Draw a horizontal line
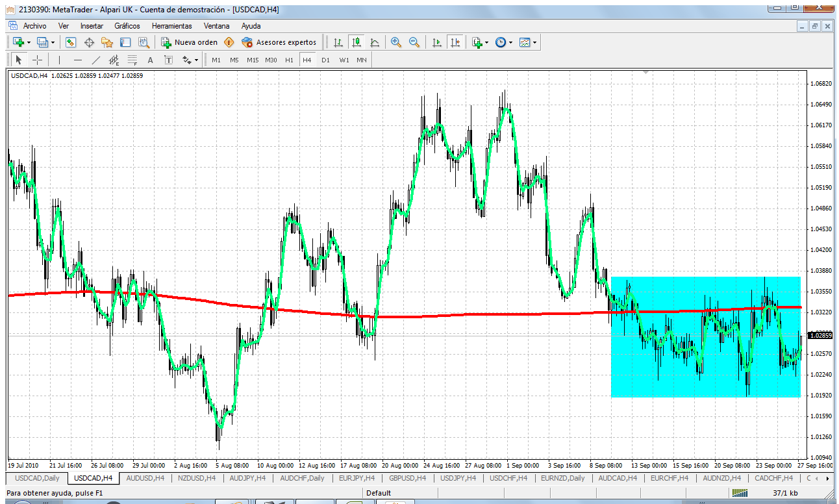Viewport: 839px width, 504px height. click(x=78, y=60)
